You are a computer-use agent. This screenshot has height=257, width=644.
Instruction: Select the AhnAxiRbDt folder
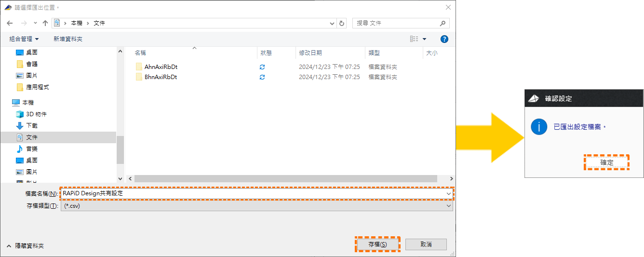tap(161, 67)
